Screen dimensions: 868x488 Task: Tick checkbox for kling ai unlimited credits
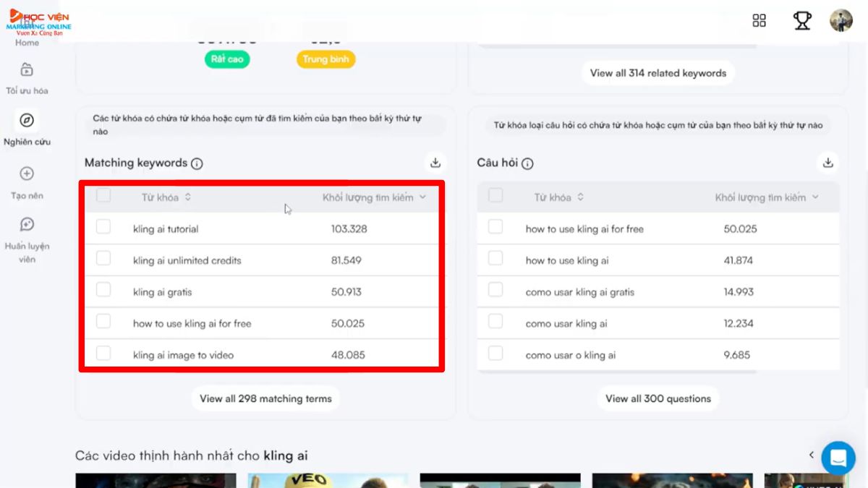tap(103, 258)
